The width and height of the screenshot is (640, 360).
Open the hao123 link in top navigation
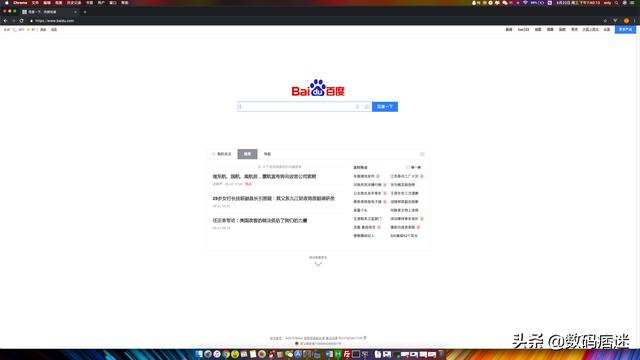pyautogui.click(x=523, y=30)
